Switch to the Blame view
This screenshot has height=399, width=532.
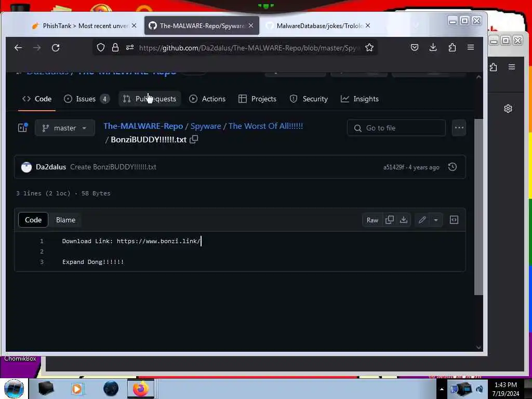[x=65, y=220]
